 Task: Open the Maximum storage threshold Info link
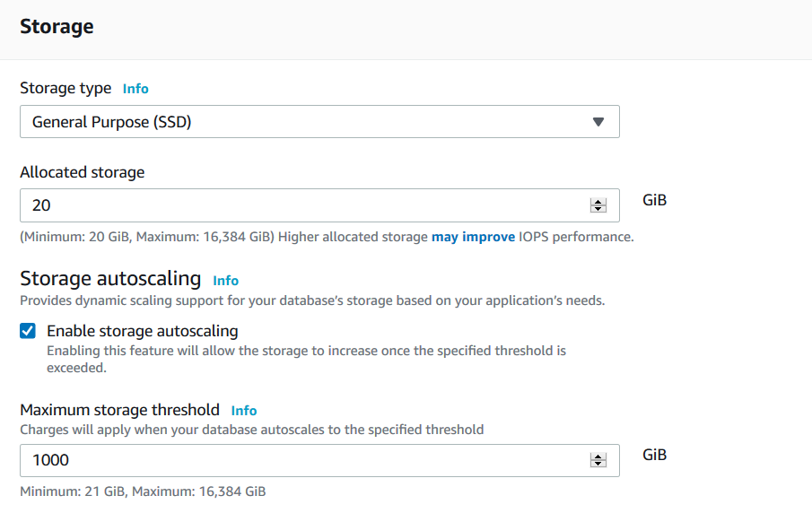click(244, 411)
